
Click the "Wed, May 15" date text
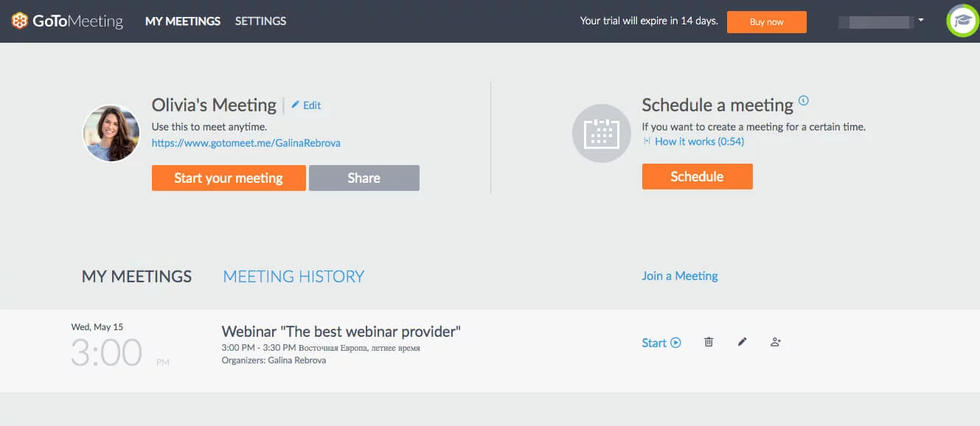(x=97, y=327)
